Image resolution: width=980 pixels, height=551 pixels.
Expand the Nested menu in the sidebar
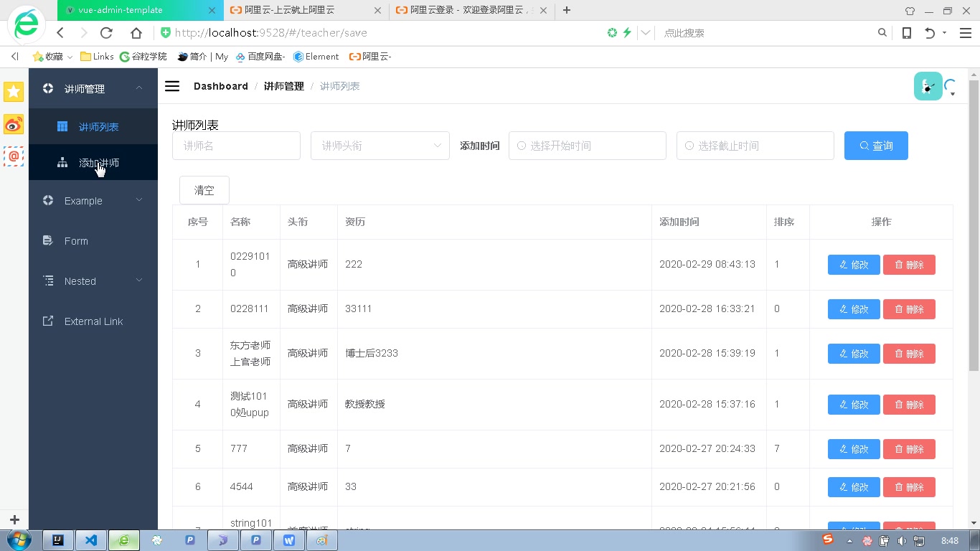tap(79, 281)
